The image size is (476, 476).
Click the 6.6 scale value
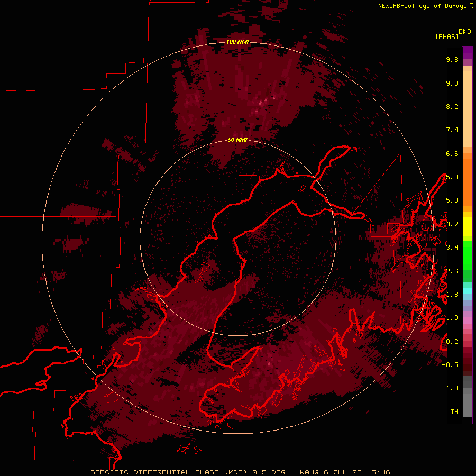pos(452,153)
